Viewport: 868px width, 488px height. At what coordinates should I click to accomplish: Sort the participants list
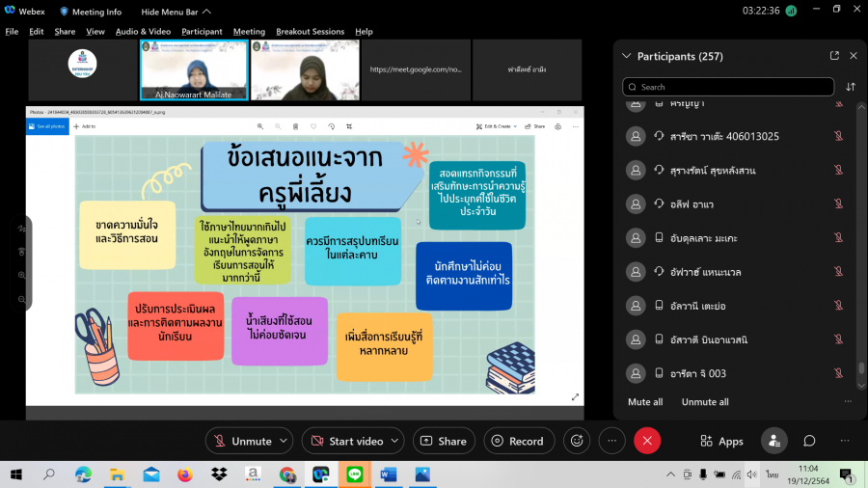851,87
